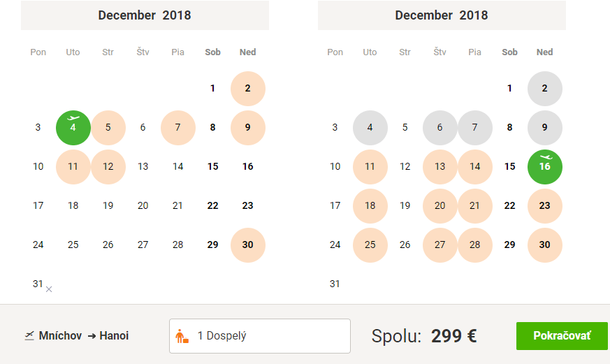Choose December 23 in the right calendar
Screen dimensions: 610x364
[545, 205]
